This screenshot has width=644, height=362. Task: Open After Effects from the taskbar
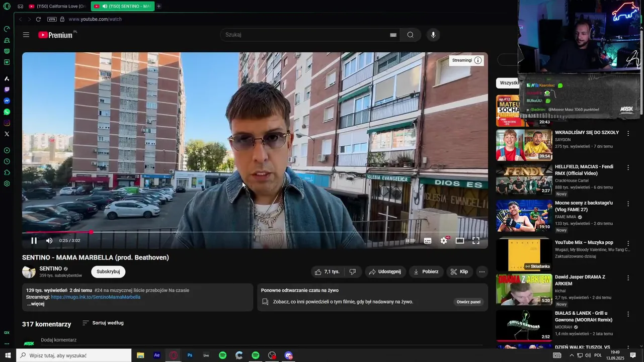[x=157, y=355]
